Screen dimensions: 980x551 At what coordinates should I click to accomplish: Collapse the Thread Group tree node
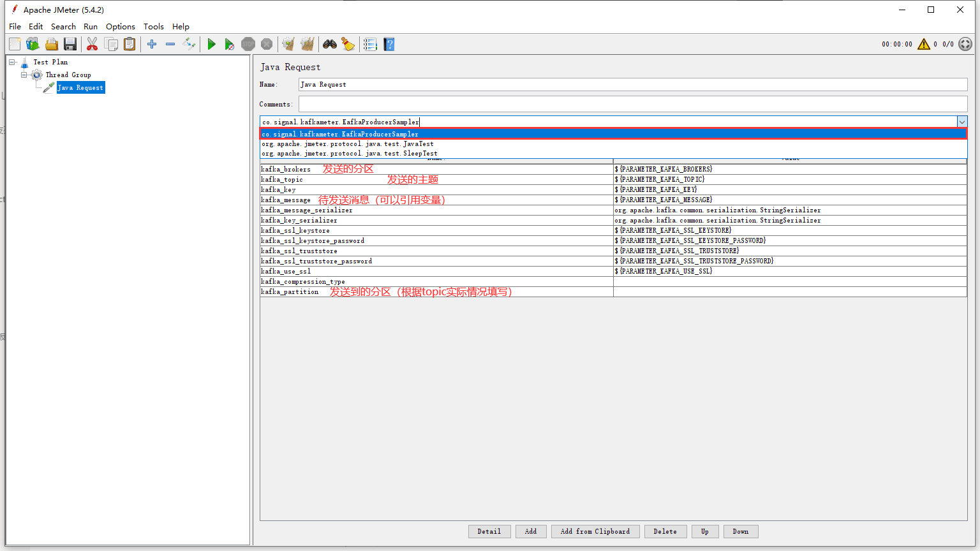pyautogui.click(x=24, y=75)
